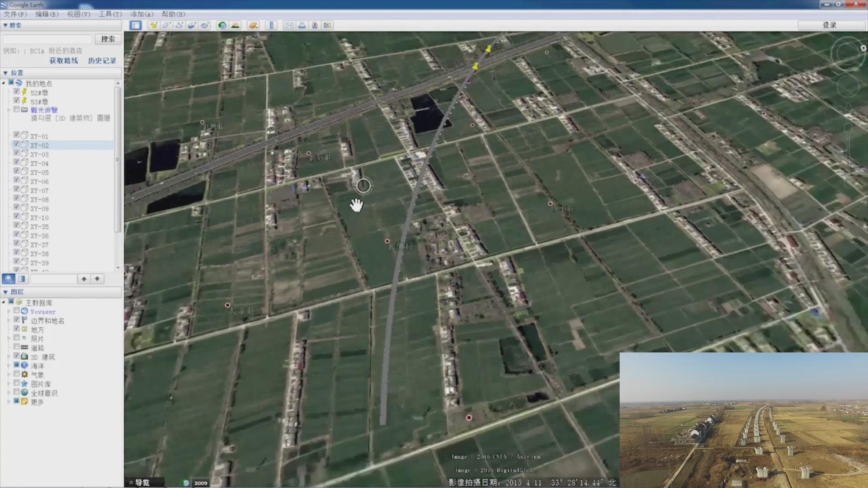This screenshot has width=868, height=488.
Task: Expand the 觀光遊覽 folder arrow
Action: tap(9, 110)
